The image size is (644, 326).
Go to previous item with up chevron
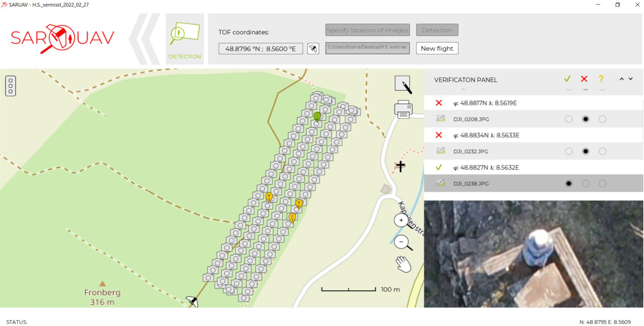click(622, 79)
